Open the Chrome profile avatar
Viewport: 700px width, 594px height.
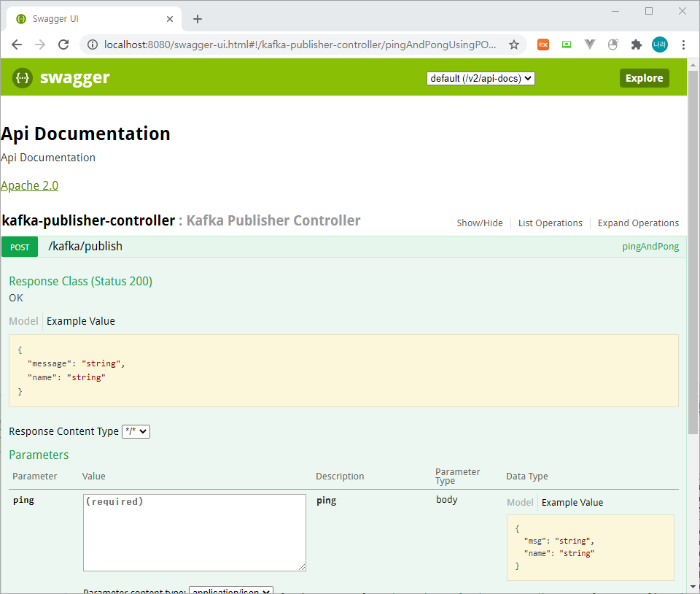click(659, 45)
